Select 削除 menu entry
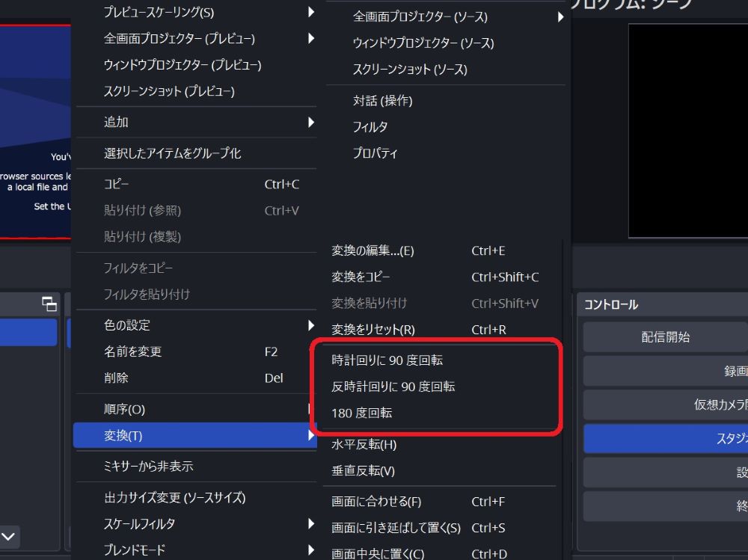This screenshot has width=748, height=560. [195, 378]
